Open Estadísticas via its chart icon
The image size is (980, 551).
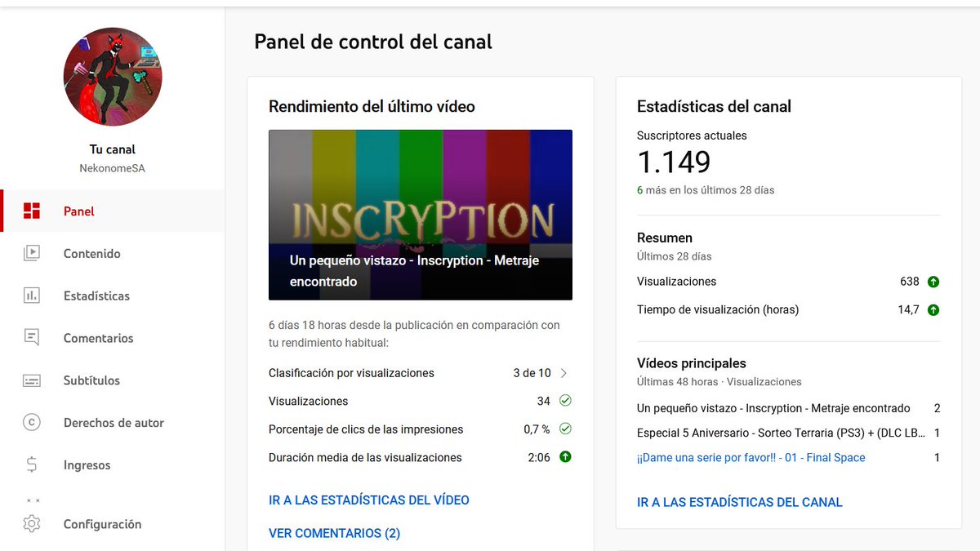tap(31, 295)
